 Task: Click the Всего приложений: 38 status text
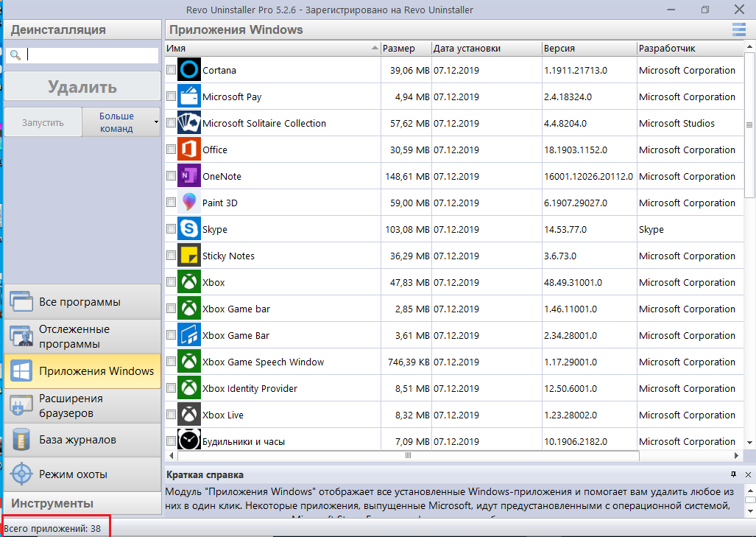click(52, 528)
